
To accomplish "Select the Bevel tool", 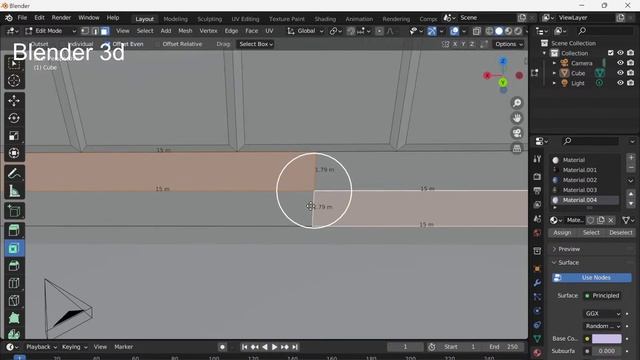I will [14, 266].
